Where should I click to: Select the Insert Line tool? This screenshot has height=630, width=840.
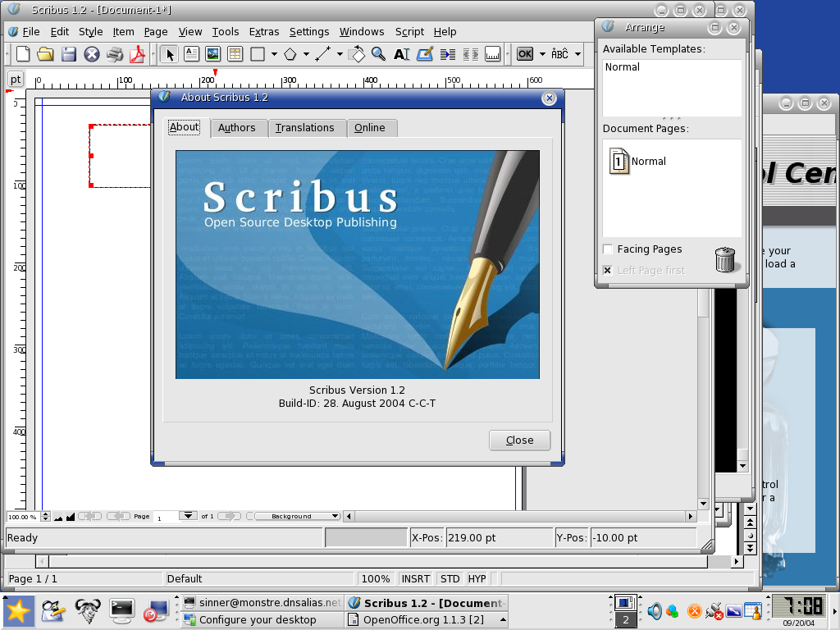point(322,54)
